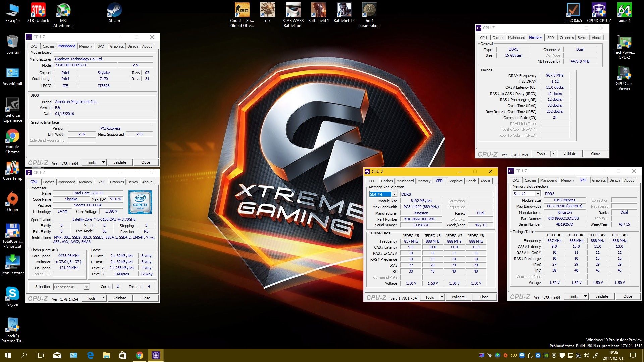Switch to Bench tab in Mainboard window

click(x=132, y=46)
